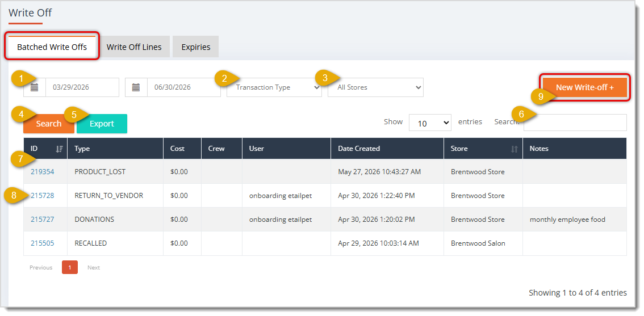Change the show entries count dropdown
The width and height of the screenshot is (644, 316).
tap(430, 123)
